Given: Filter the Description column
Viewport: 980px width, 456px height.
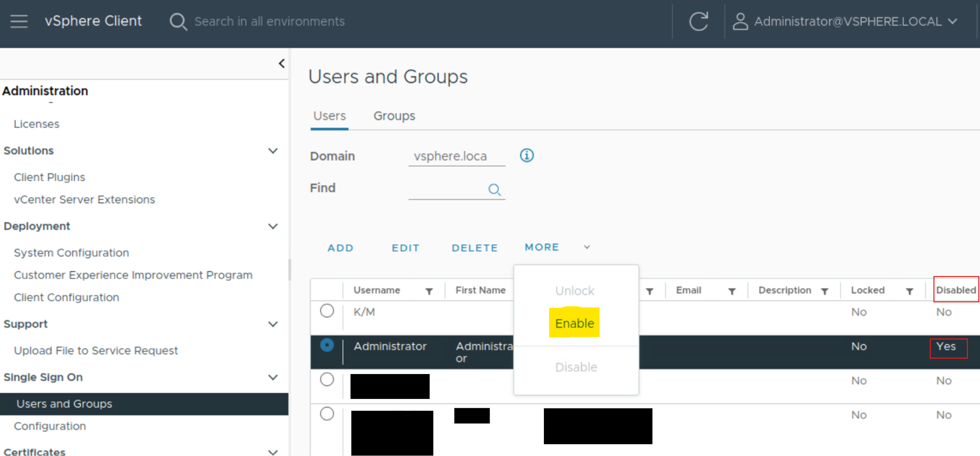Looking at the screenshot, I should click(x=825, y=291).
